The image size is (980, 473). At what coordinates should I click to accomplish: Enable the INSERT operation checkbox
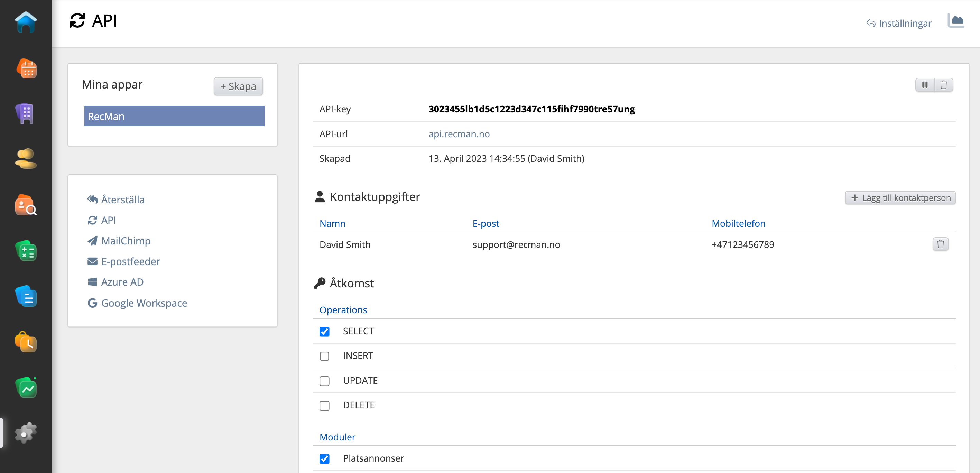(x=324, y=356)
